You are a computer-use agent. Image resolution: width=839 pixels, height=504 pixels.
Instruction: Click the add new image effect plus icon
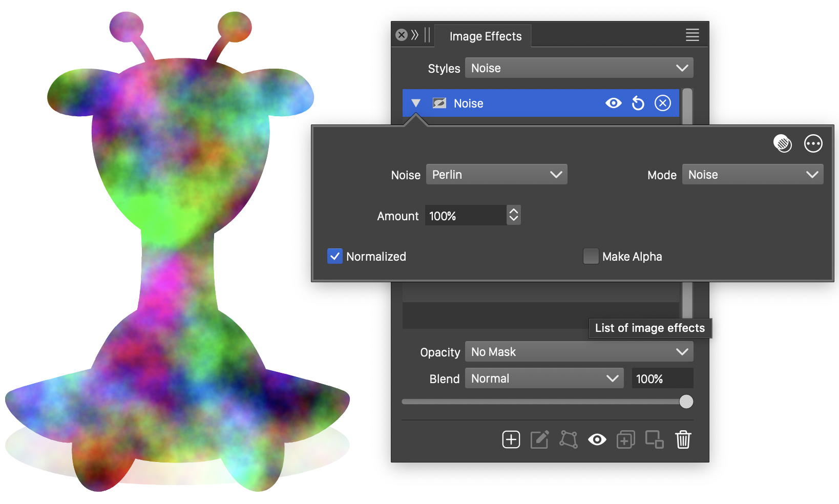511,439
